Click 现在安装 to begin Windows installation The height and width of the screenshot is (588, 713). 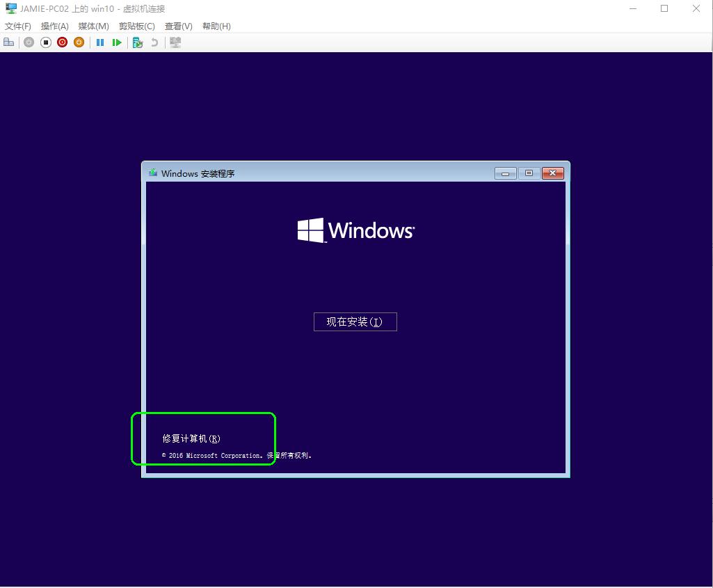click(x=355, y=321)
